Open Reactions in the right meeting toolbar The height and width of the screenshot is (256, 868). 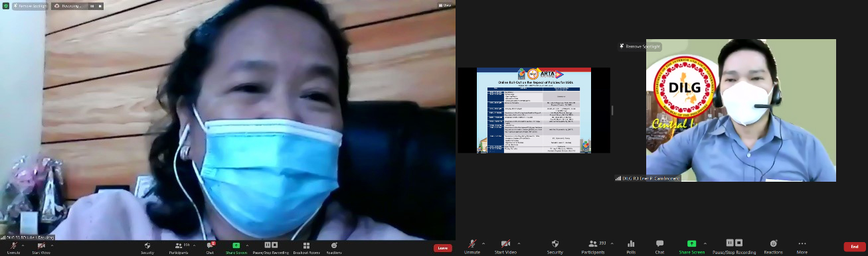[x=773, y=247]
